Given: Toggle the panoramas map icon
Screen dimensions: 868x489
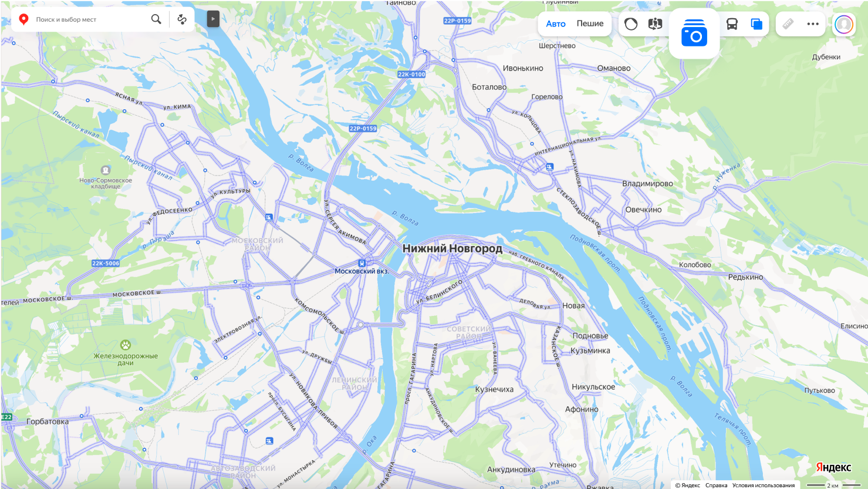Looking at the screenshot, I should coord(655,24).
